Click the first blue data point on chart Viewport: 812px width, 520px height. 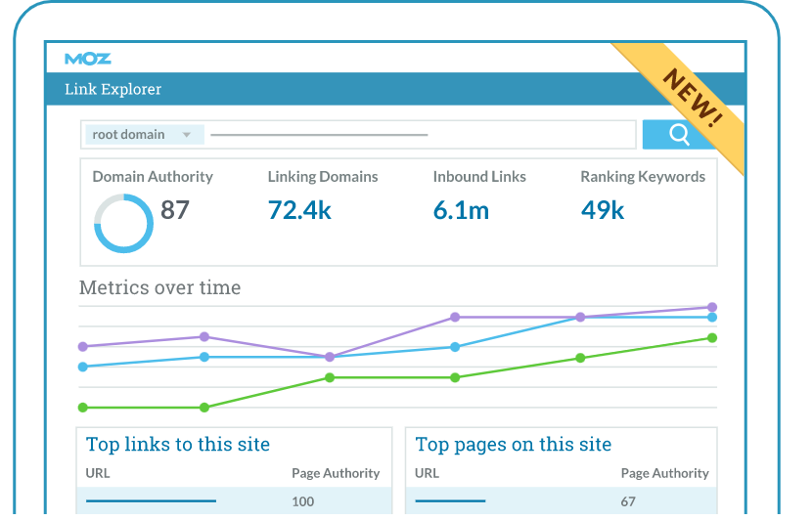click(83, 367)
